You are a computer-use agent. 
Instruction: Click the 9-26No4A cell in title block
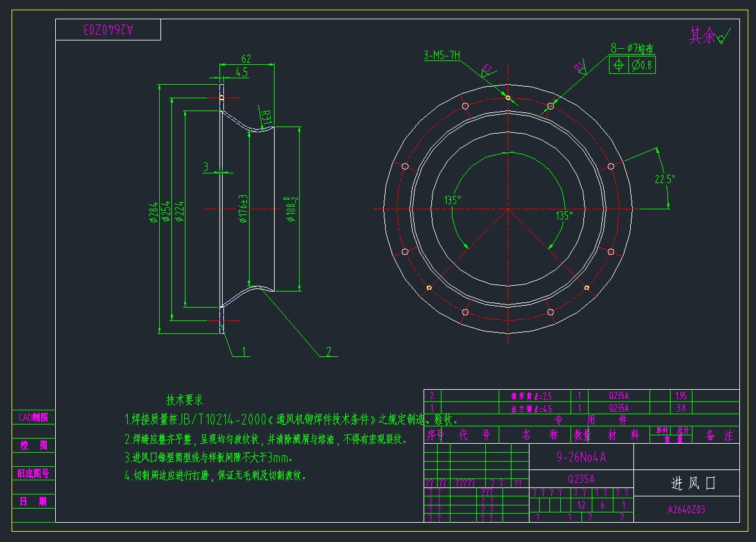coord(580,457)
